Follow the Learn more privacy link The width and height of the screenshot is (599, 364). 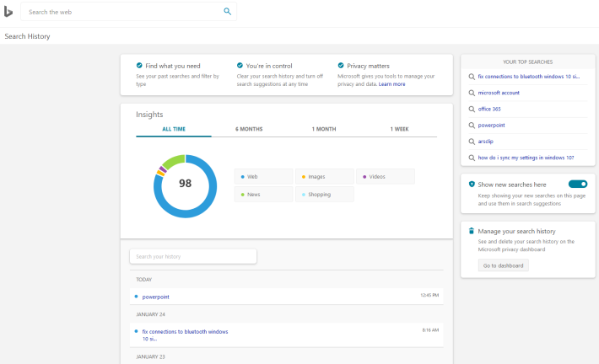392,84
